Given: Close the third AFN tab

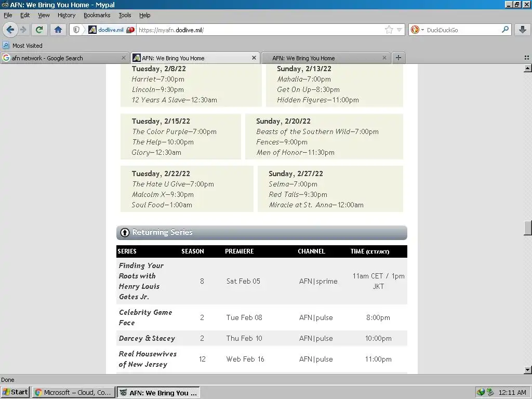Looking at the screenshot, I should [384, 58].
